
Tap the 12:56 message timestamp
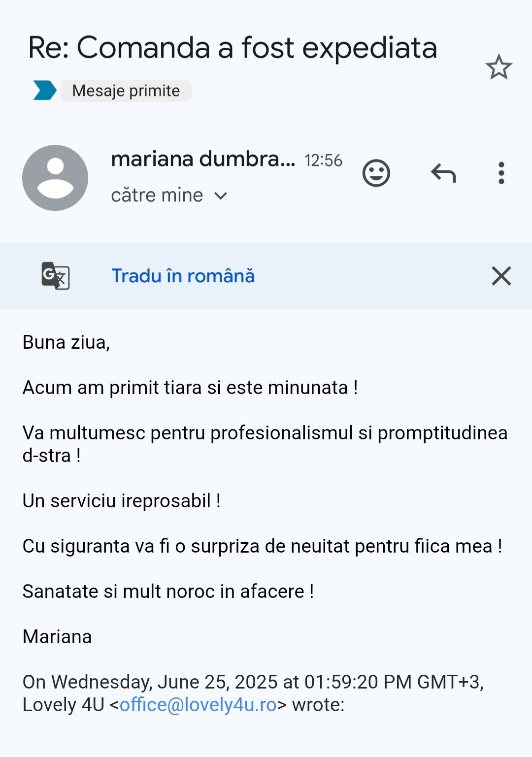click(x=323, y=161)
